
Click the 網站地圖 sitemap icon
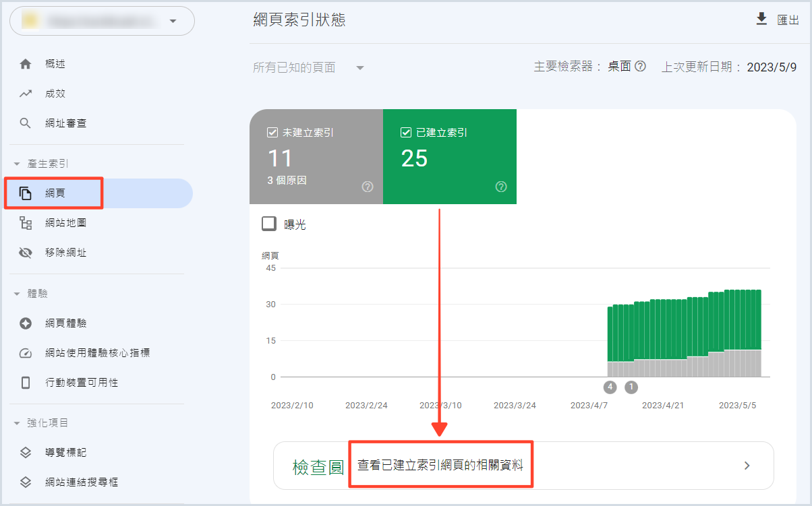tap(26, 223)
